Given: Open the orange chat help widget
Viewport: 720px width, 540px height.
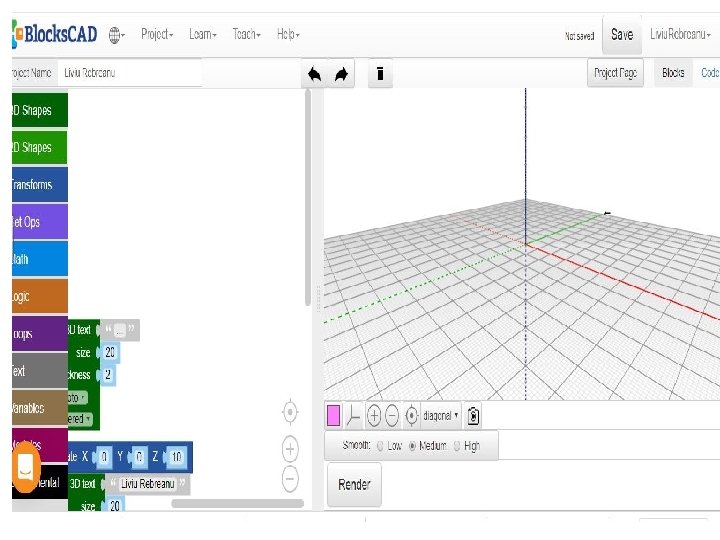Looking at the screenshot, I should [x=26, y=467].
